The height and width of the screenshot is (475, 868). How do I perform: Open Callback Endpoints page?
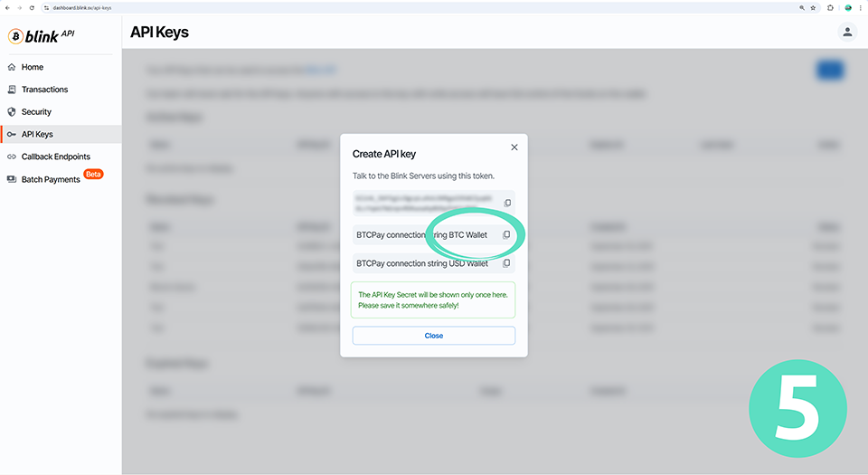(55, 157)
